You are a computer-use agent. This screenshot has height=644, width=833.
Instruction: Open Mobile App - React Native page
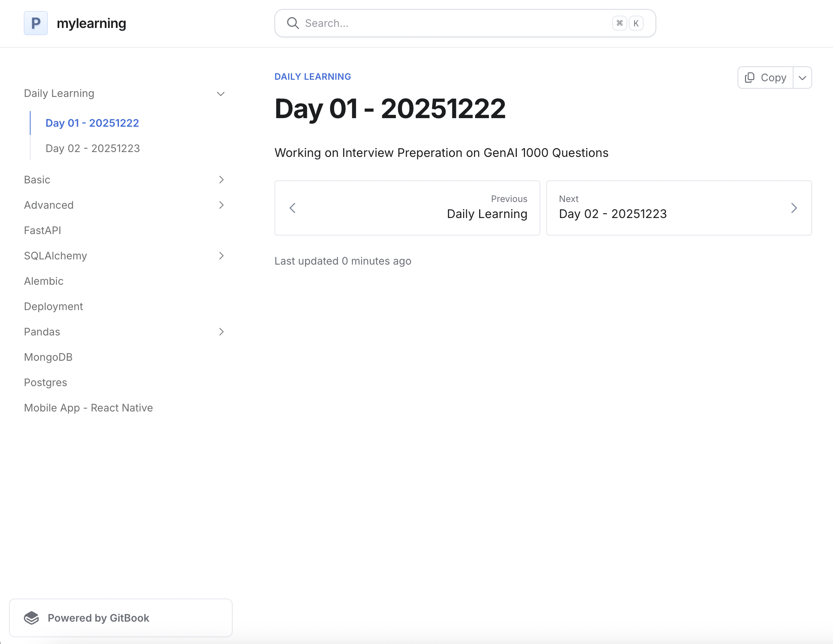coord(88,408)
